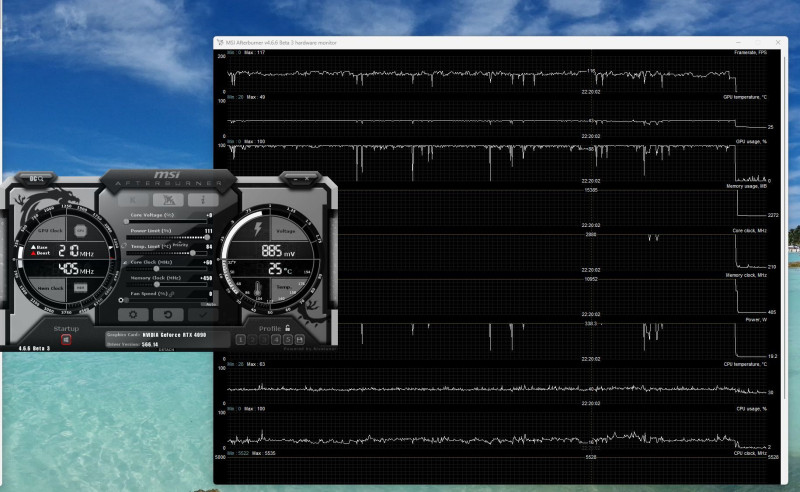Click the thermometer icon in right gauge
The width and height of the screenshot is (800, 492).
258,289
